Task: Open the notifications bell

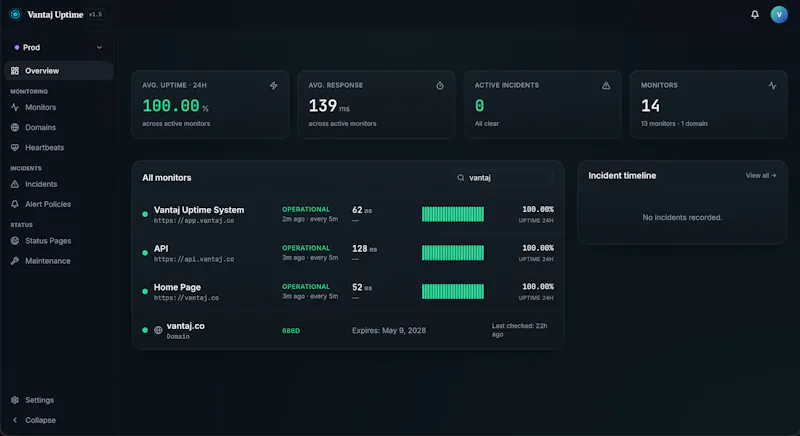Action: 755,14
